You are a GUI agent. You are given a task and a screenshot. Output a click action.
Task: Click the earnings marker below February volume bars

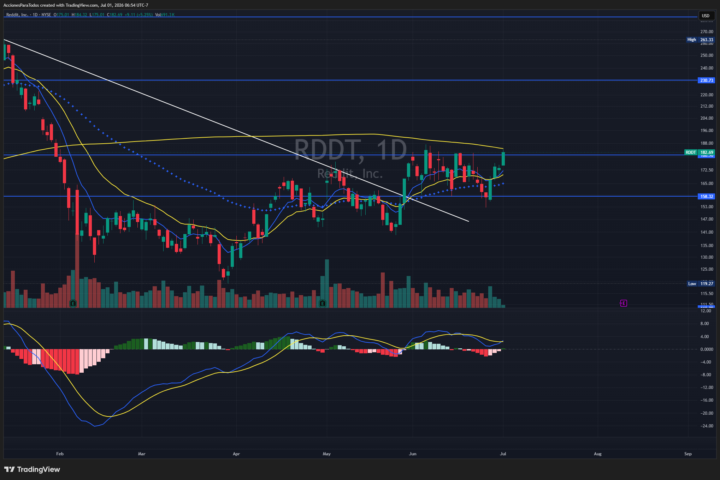pos(73,304)
